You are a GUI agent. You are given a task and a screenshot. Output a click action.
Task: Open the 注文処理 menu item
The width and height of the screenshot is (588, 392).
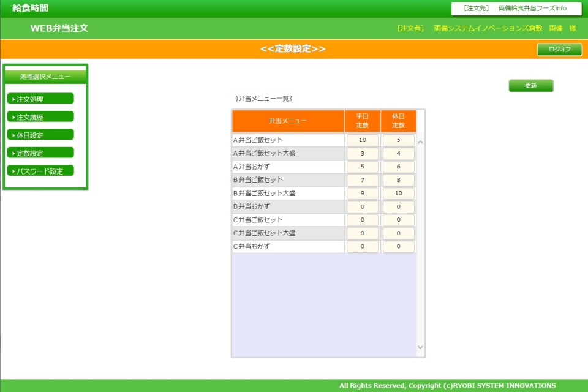[x=40, y=99]
